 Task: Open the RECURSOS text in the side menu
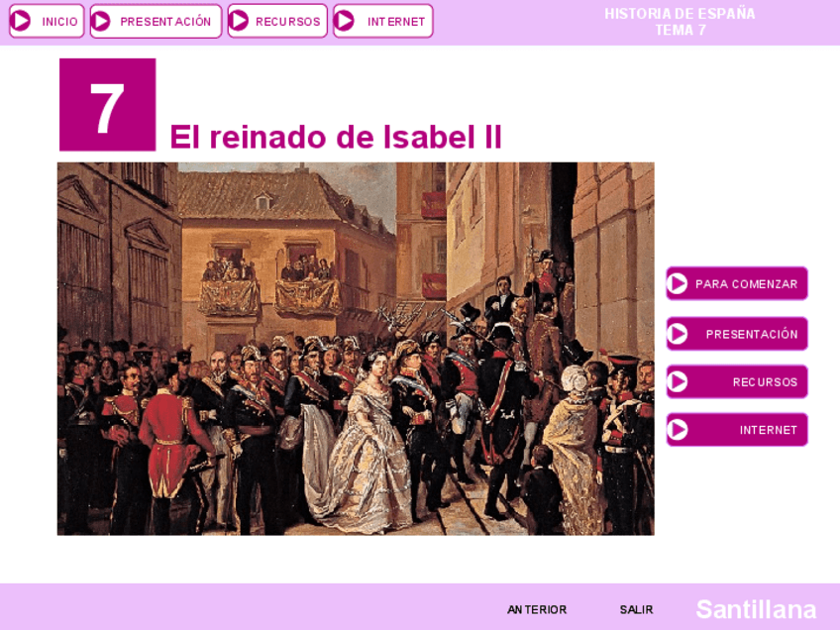coord(765,382)
